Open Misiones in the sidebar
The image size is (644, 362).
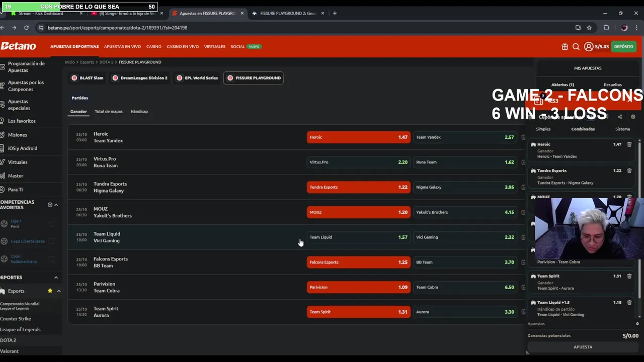(18, 135)
